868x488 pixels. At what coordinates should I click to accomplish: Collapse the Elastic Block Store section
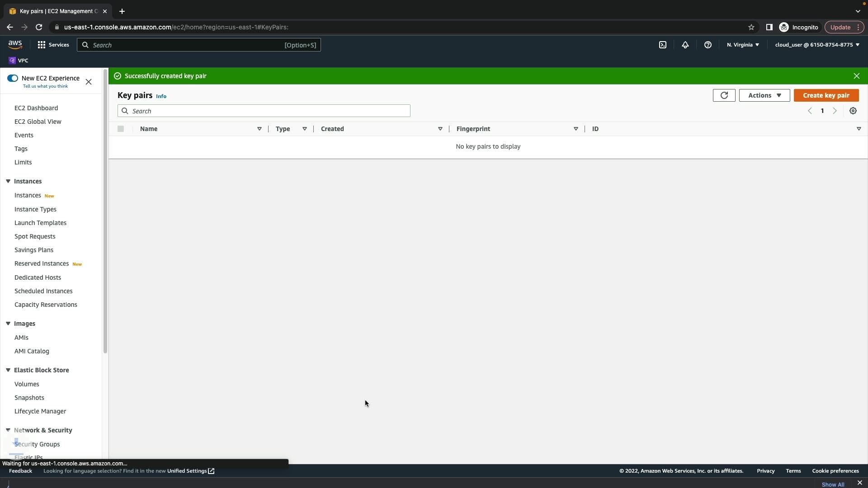(8, 370)
